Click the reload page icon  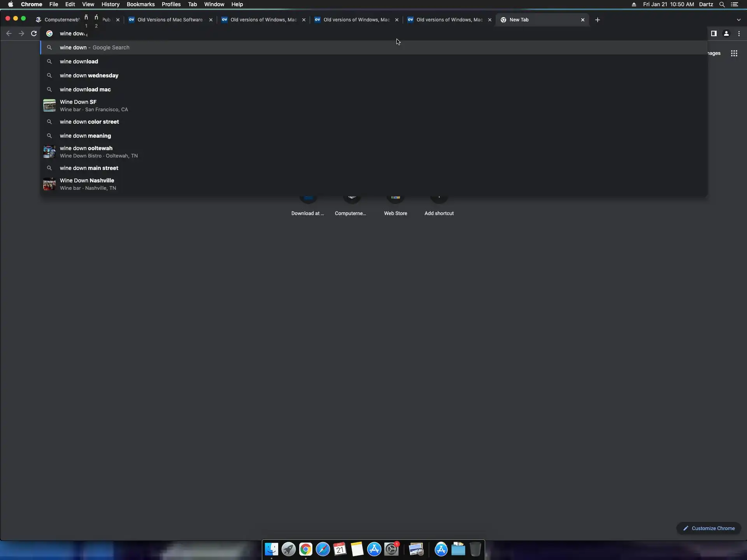tap(34, 33)
